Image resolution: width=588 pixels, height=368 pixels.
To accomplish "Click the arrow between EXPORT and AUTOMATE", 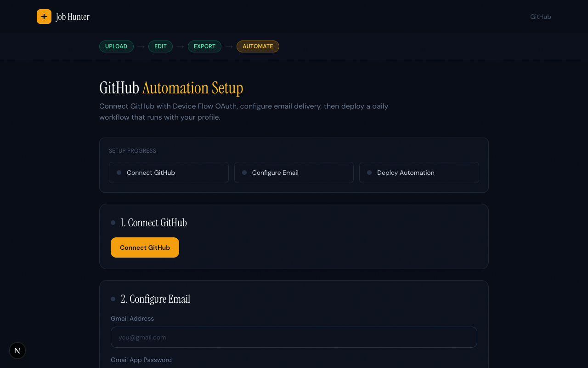I will [229, 46].
